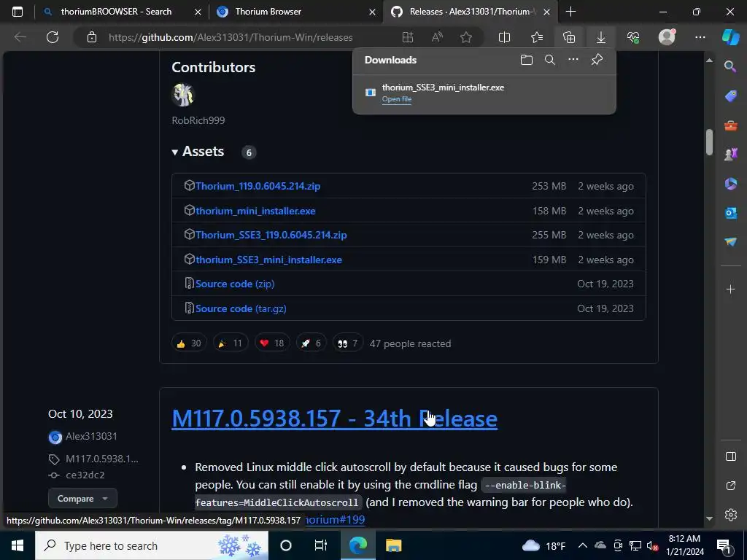Open the Windows Start menu
This screenshot has width=747, height=560.
(18, 545)
